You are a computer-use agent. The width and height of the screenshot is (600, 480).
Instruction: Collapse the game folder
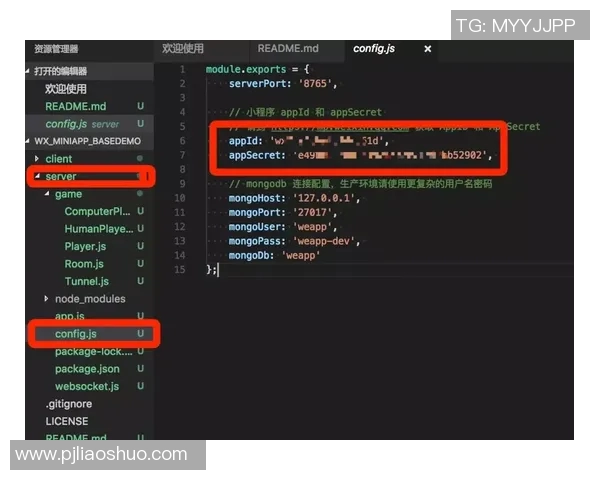tap(68, 194)
